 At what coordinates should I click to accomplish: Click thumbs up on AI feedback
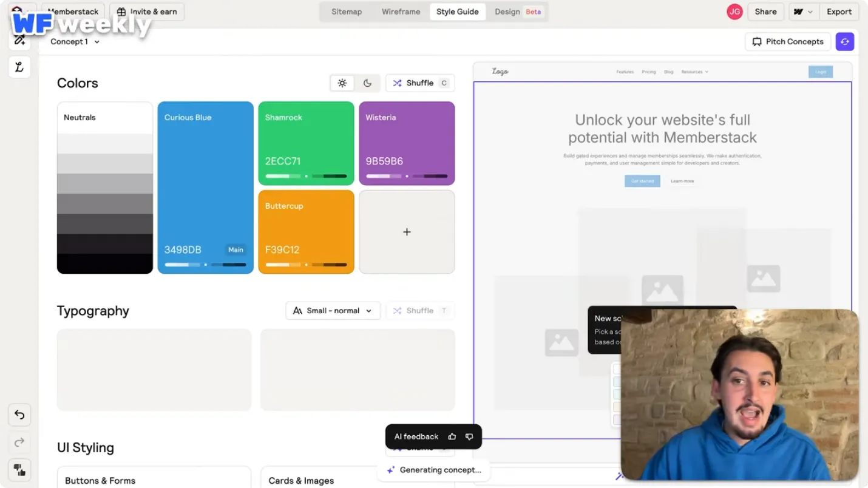pos(452,436)
